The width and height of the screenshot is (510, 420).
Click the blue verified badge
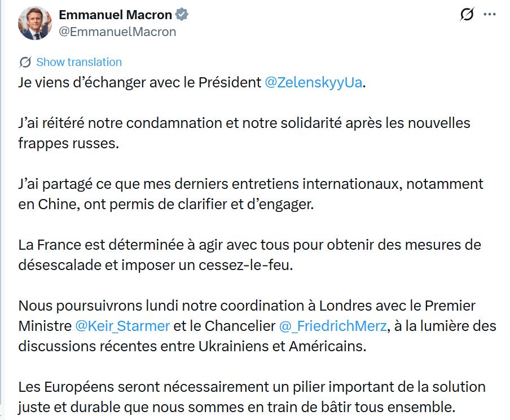pyautogui.click(x=182, y=15)
